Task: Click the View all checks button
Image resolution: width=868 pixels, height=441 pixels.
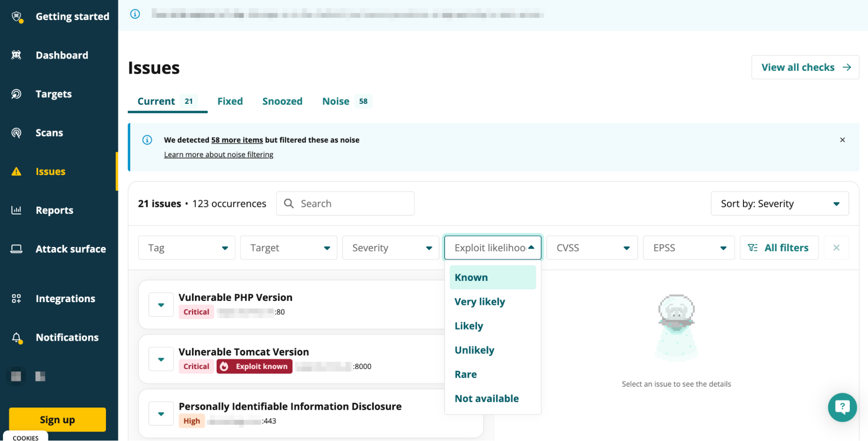Action: point(805,67)
